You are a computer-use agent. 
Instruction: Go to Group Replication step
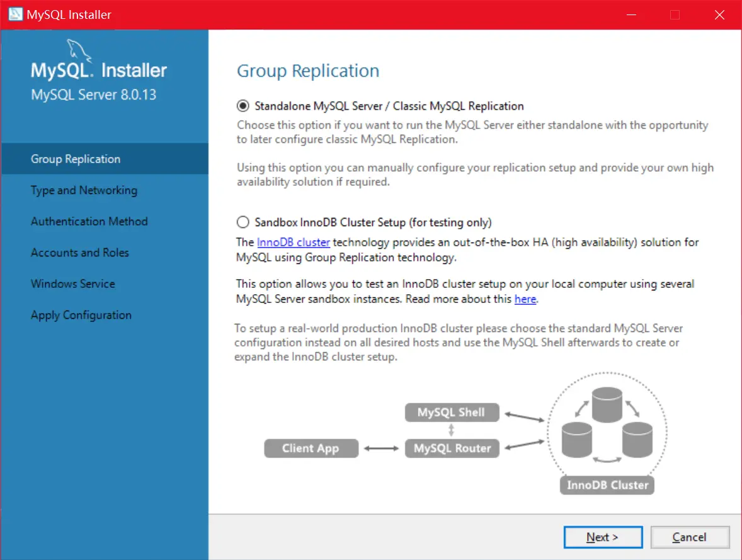click(105, 159)
